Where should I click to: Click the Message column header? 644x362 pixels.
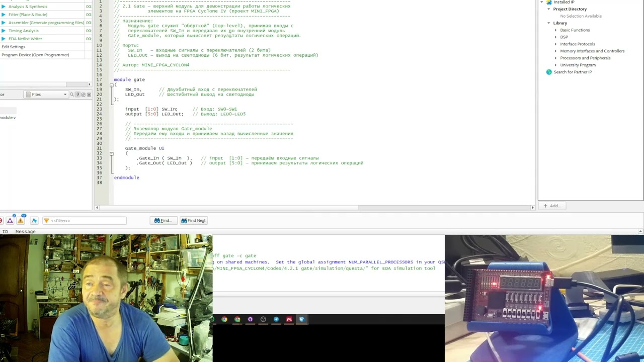(26, 232)
